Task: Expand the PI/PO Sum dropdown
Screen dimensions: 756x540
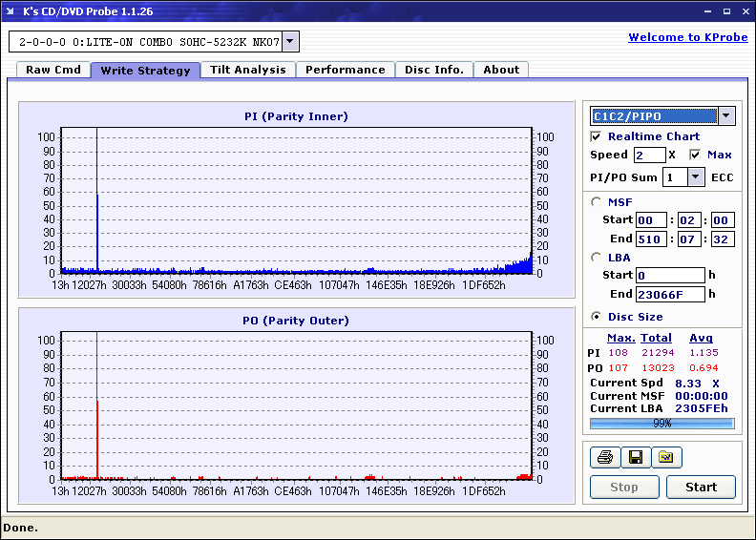Action: click(695, 177)
